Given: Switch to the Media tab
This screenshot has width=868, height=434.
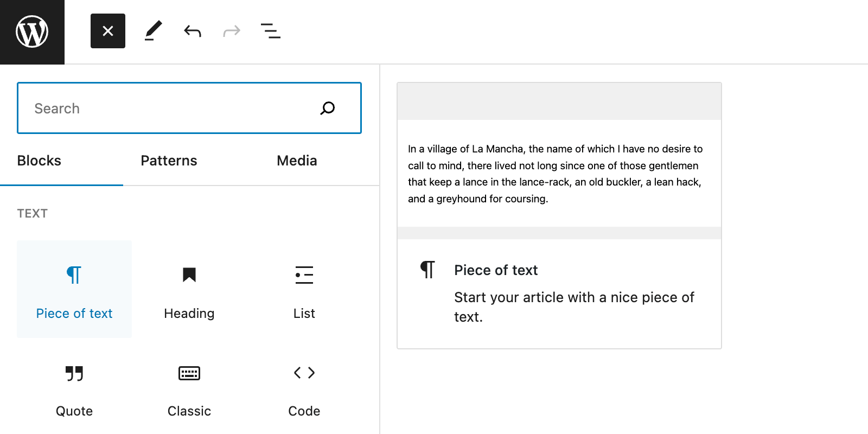Looking at the screenshot, I should (297, 161).
